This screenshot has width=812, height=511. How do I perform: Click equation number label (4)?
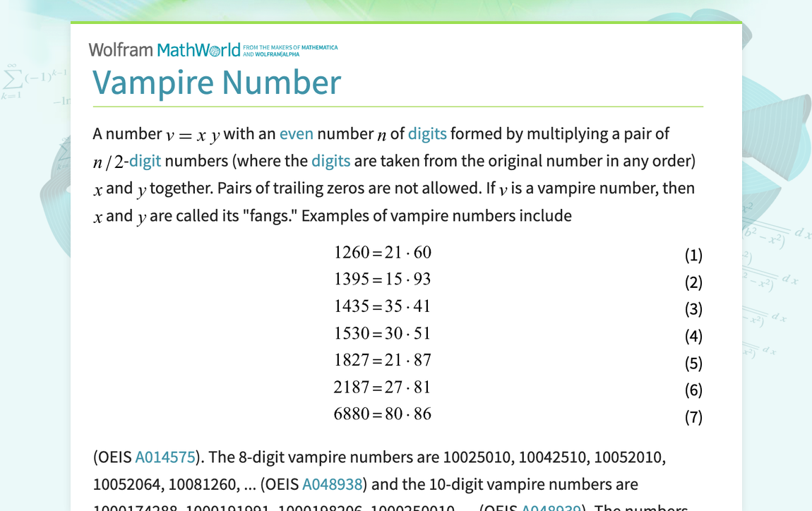(693, 336)
